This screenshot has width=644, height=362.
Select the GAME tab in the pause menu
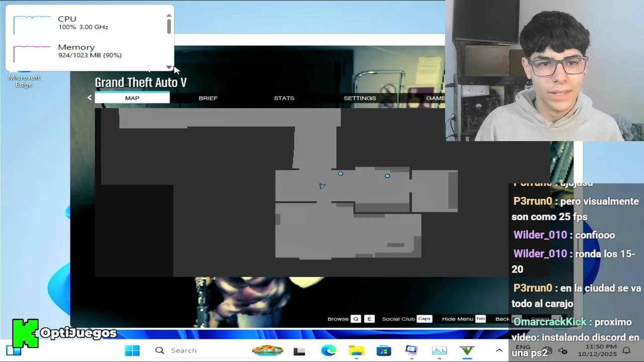point(435,98)
